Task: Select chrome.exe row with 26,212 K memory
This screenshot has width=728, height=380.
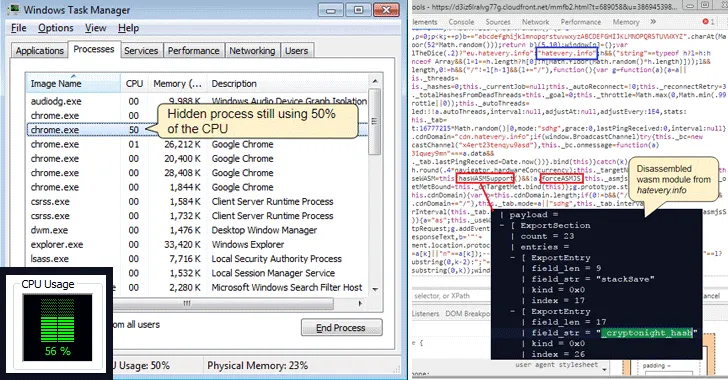Action: (x=197, y=144)
